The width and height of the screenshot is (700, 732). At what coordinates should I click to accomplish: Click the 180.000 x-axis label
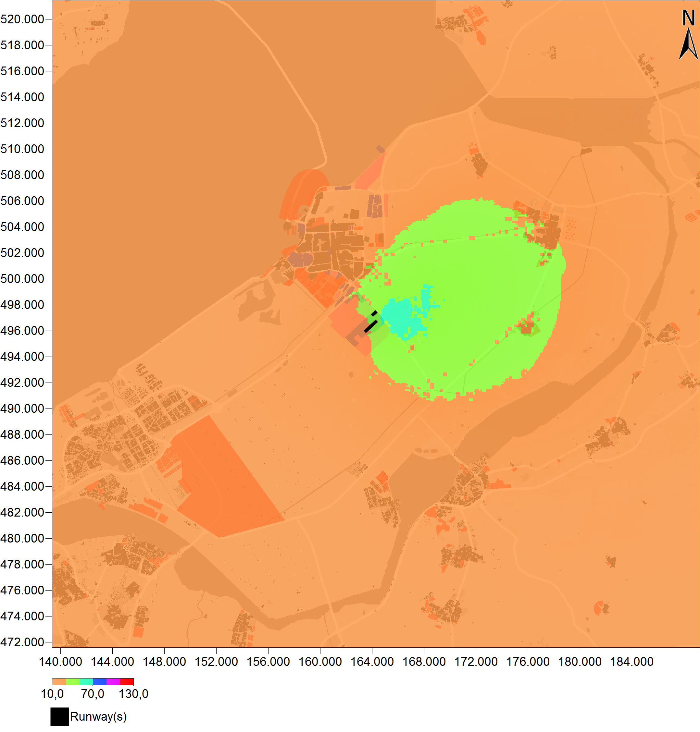(x=580, y=662)
